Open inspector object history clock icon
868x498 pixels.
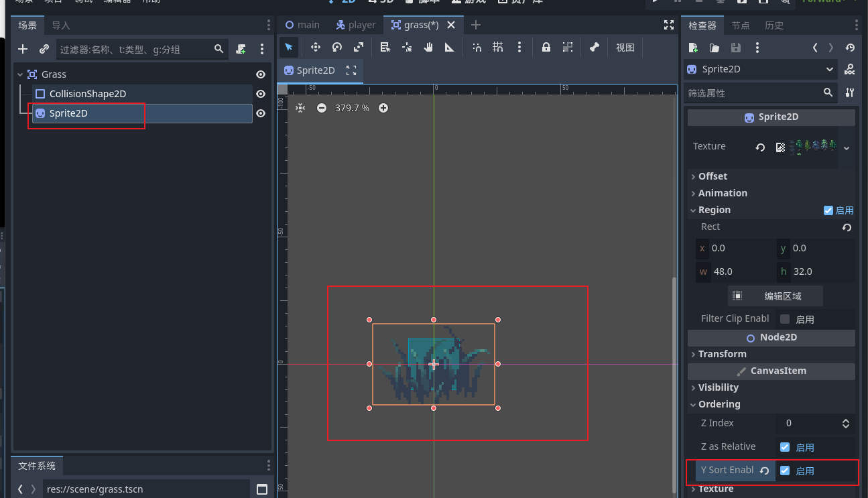[850, 48]
